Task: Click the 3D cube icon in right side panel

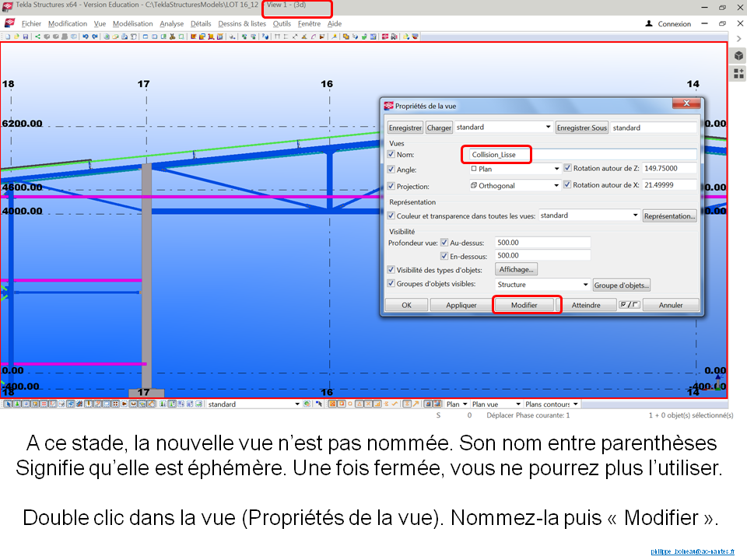Action: coord(738,56)
